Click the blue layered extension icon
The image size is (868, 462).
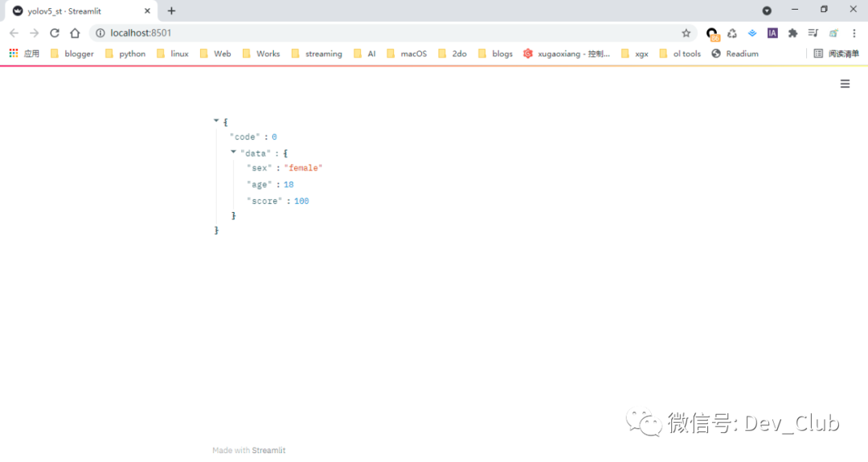pos(751,33)
